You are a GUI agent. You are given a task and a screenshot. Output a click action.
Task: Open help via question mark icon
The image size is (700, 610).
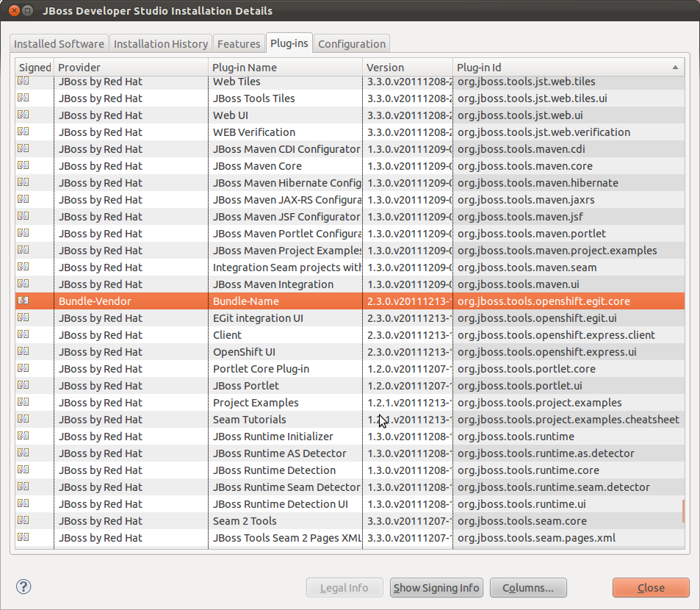click(x=24, y=586)
